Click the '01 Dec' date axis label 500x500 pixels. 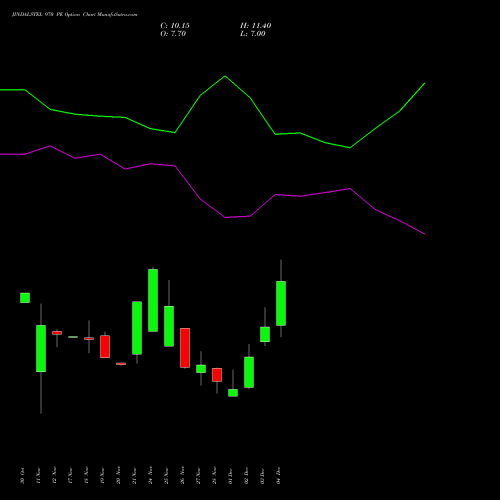pyautogui.click(x=230, y=476)
